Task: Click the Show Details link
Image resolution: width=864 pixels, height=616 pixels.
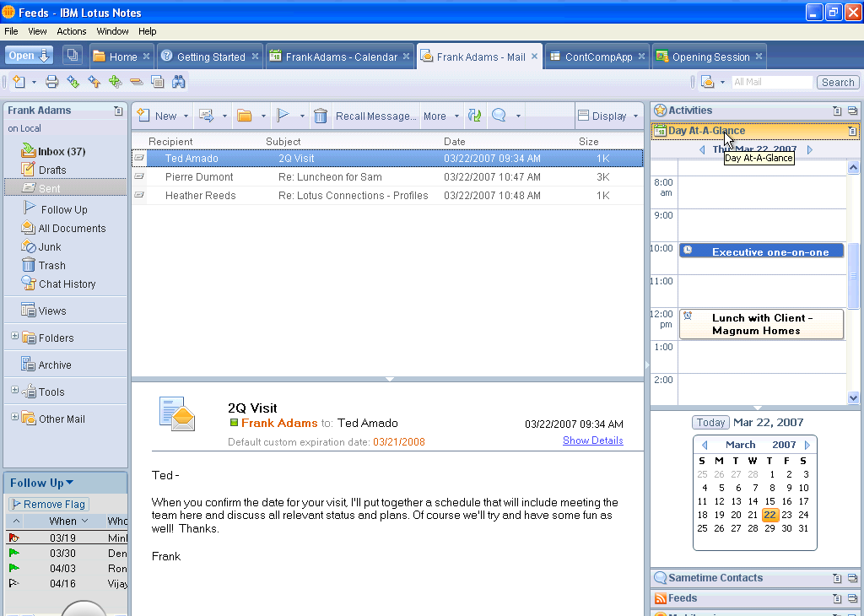Action: click(592, 440)
